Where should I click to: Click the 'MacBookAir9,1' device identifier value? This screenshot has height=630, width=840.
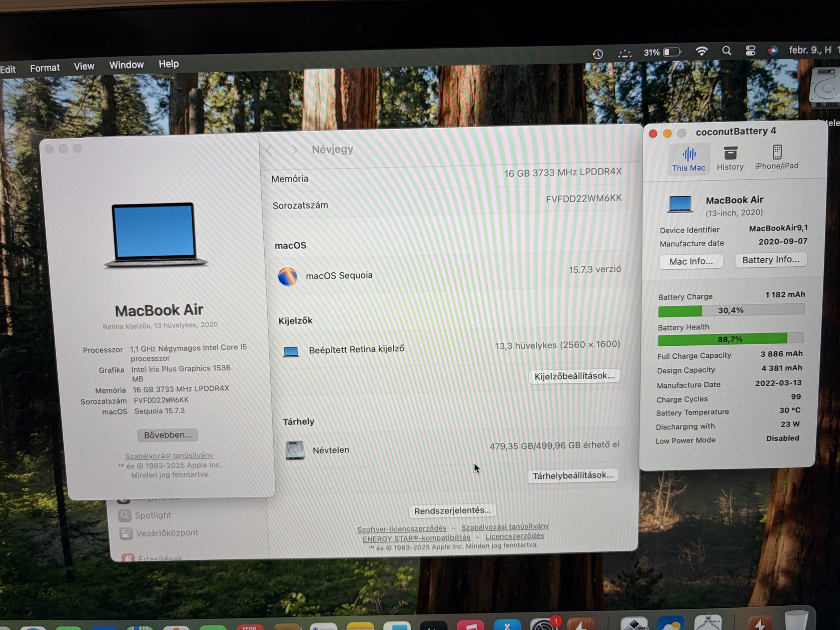click(x=778, y=228)
